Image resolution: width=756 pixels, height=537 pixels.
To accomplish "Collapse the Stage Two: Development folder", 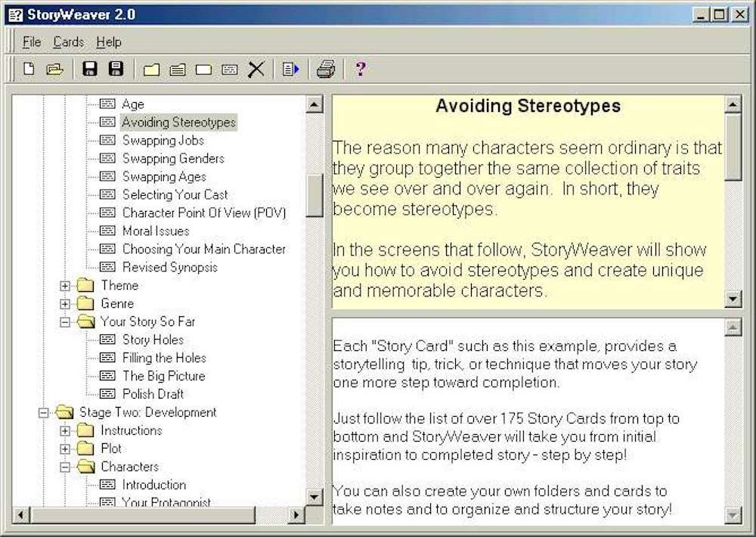I will (x=44, y=413).
